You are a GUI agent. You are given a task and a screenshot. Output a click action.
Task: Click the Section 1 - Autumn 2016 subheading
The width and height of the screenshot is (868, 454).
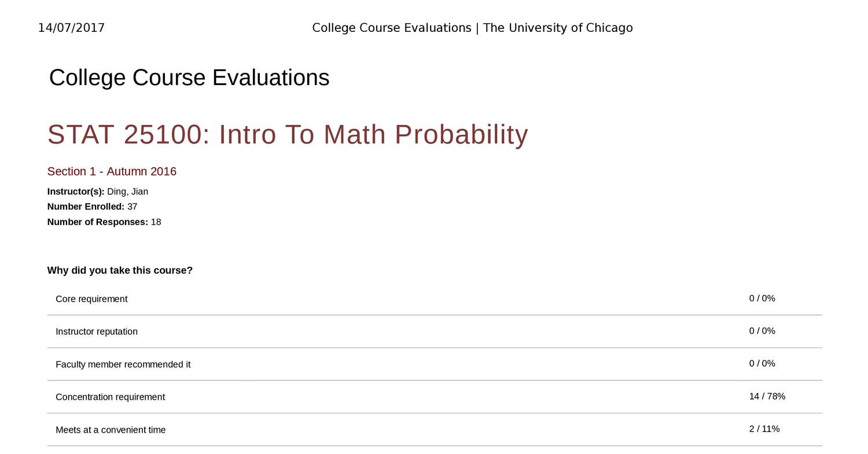pos(112,171)
